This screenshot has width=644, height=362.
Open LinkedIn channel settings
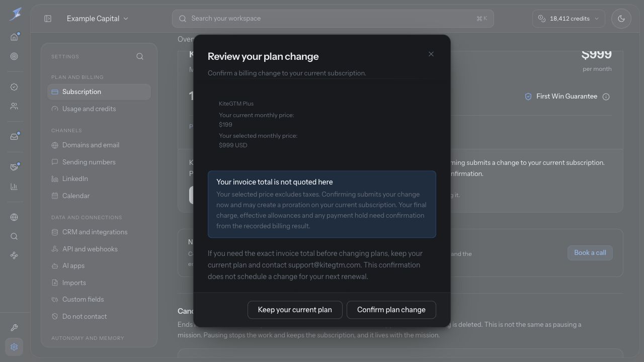[99, 178]
